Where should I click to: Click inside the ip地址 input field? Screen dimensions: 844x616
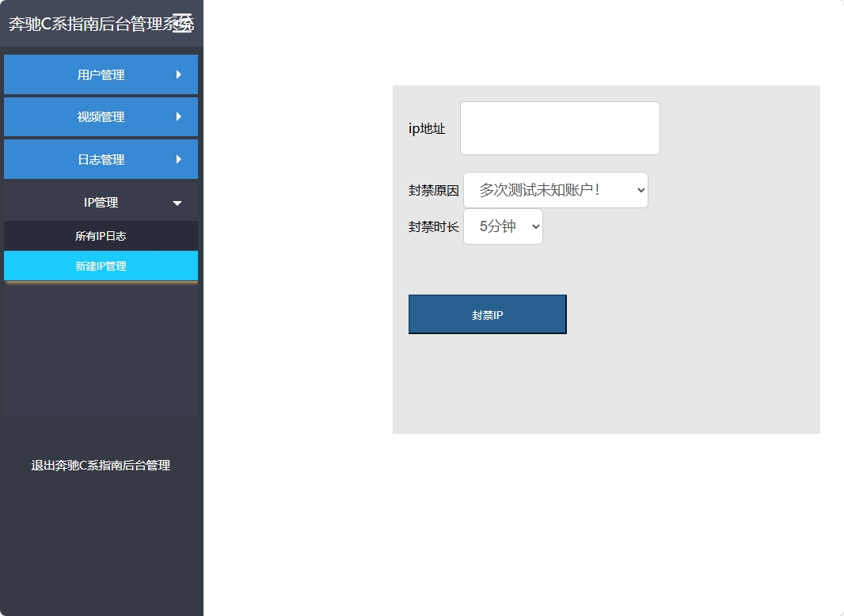pos(559,127)
